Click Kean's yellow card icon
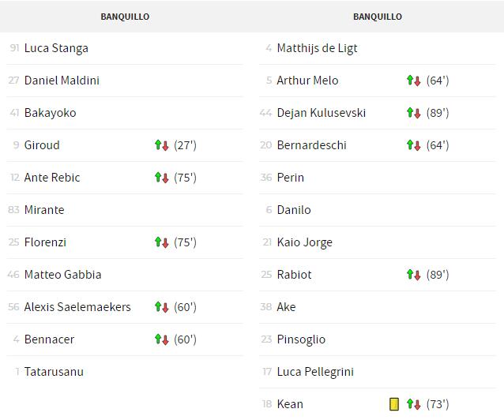 point(394,404)
